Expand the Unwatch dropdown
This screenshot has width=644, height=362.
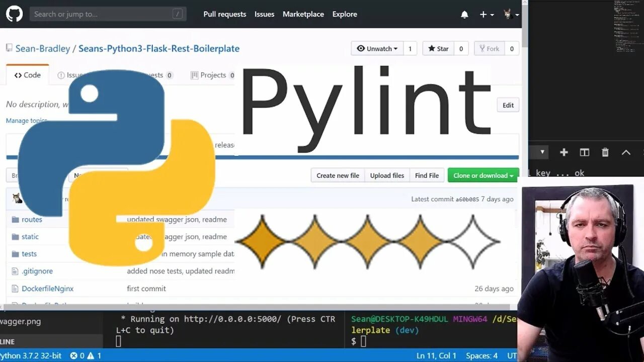click(x=377, y=49)
